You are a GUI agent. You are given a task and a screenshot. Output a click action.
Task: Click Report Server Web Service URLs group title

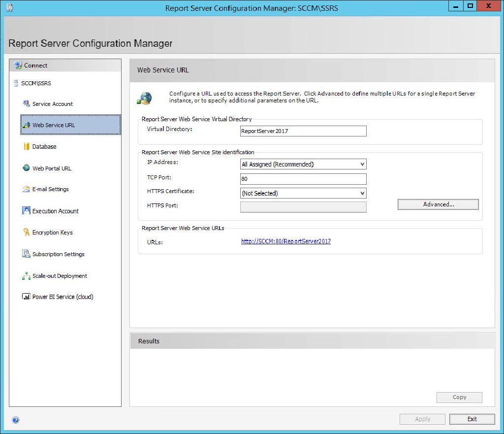coord(183,228)
